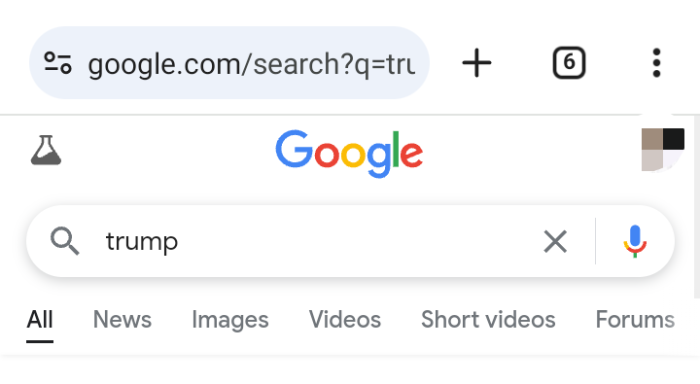This screenshot has width=700, height=384.
Task: Clear the search query with X
Action: pos(555,242)
